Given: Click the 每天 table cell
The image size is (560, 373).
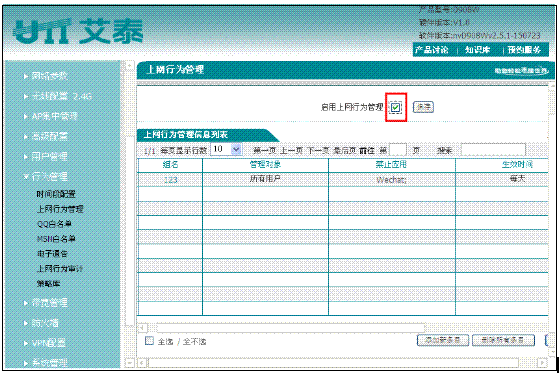Looking at the screenshot, I should tap(517, 179).
